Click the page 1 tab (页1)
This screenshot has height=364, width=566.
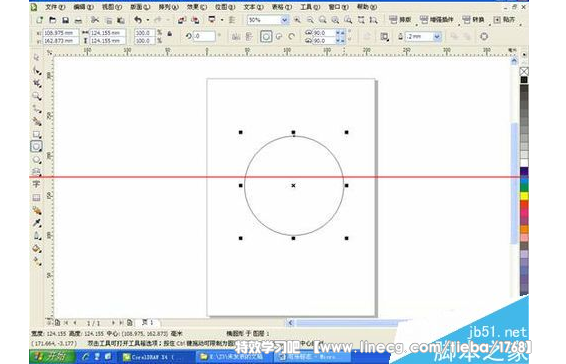(148, 322)
